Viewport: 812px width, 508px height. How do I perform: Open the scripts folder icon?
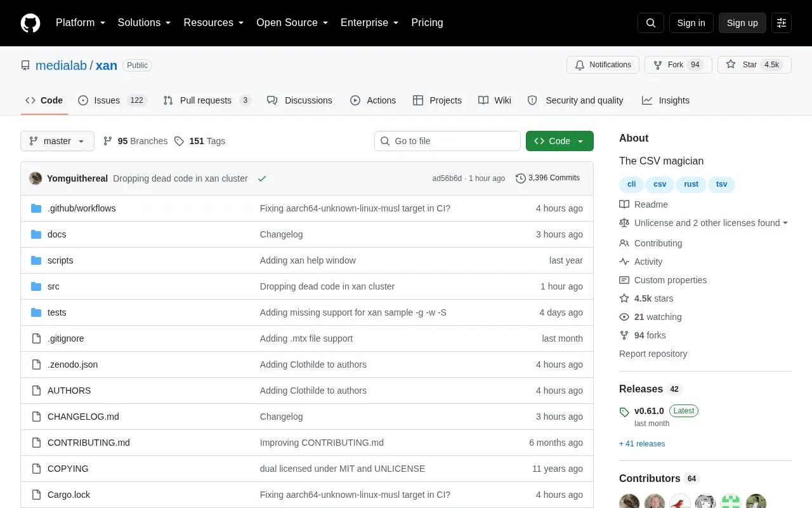[x=36, y=260]
